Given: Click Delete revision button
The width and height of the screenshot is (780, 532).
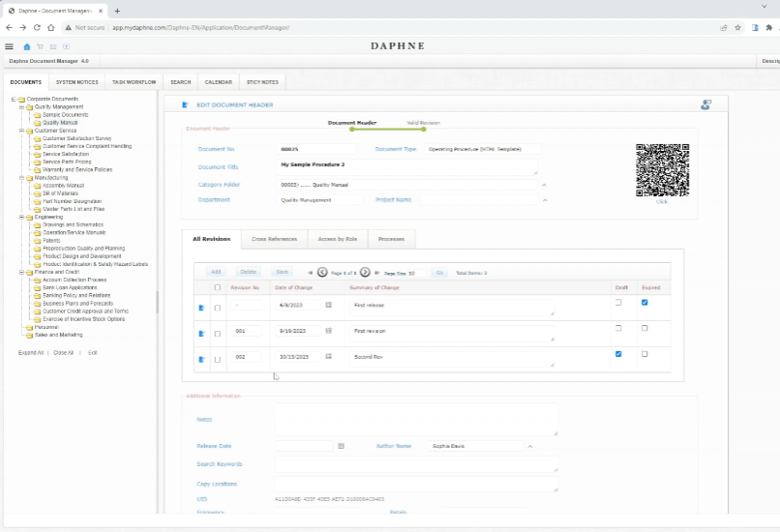Looking at the screenshot, I should [249, 272].
